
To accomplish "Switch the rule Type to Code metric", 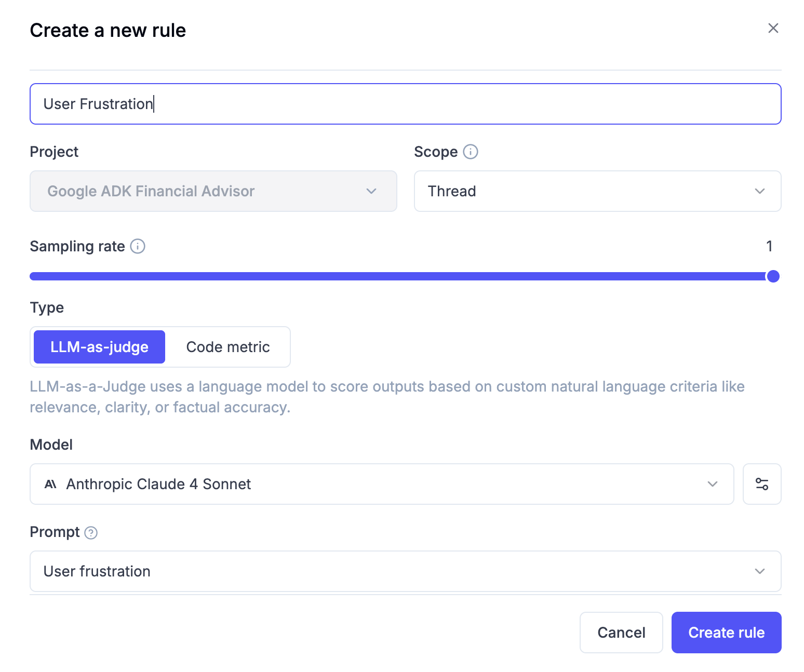I will point(227,347).
